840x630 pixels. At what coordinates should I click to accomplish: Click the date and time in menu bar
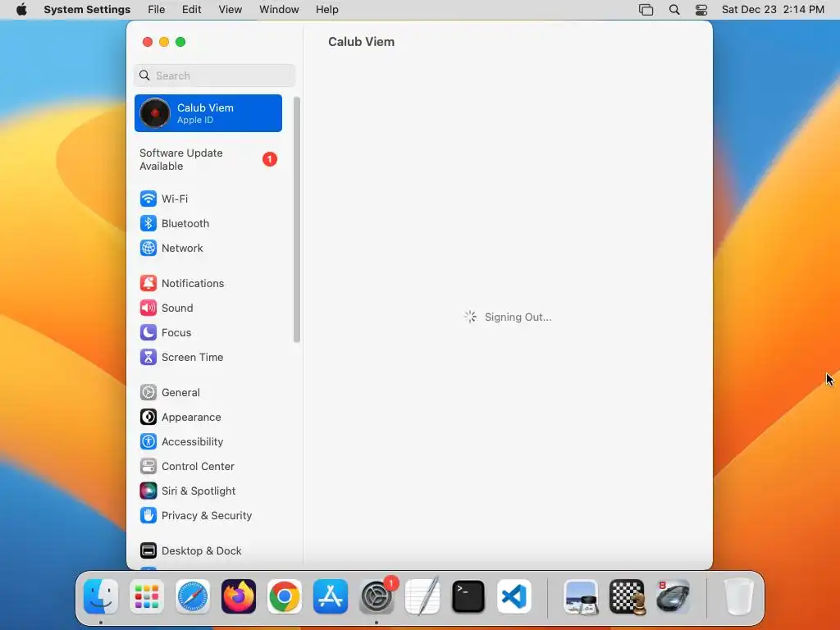[773, 10]
